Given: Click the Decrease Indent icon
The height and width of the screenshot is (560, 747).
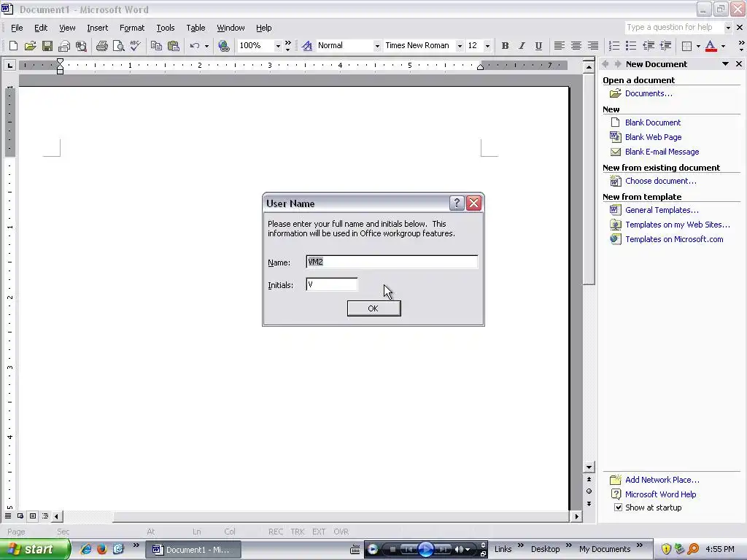Looking at the screenshot, I should pos(648,46).
